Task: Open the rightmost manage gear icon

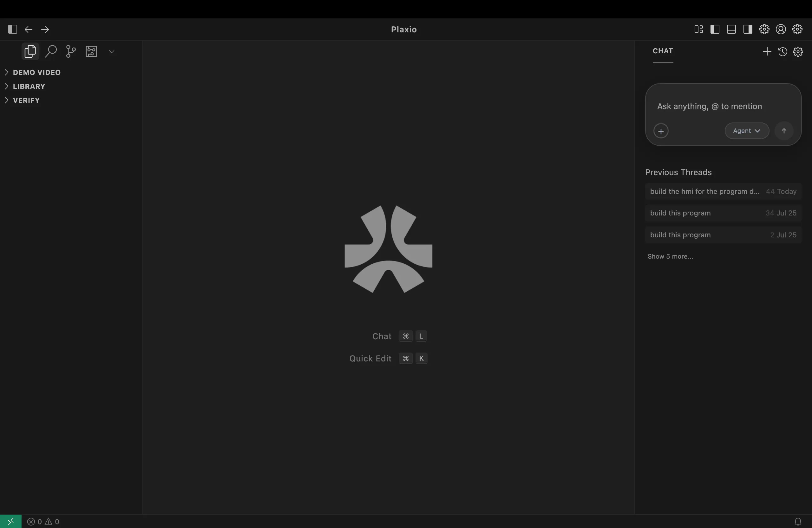Action: pyautogui.click(x=797, y=30)
